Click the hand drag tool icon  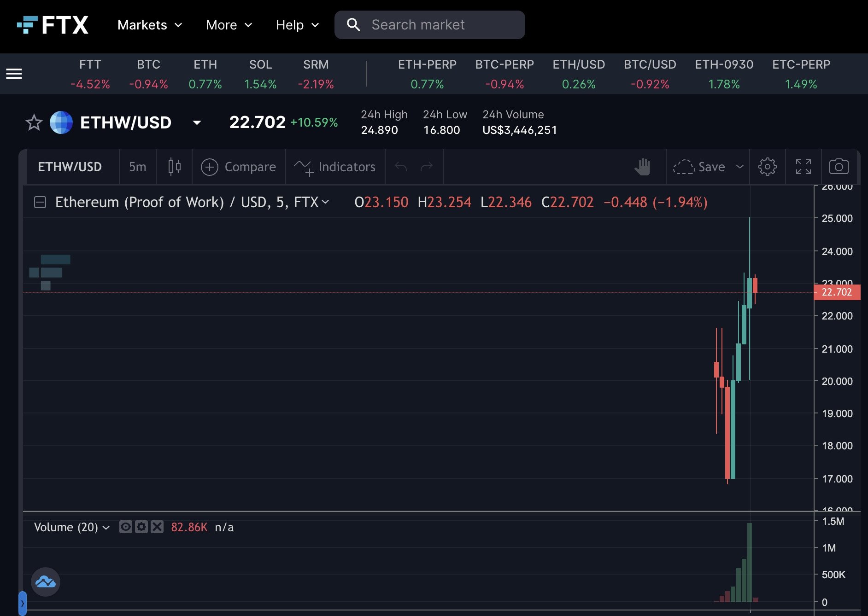tap(642, 167)
